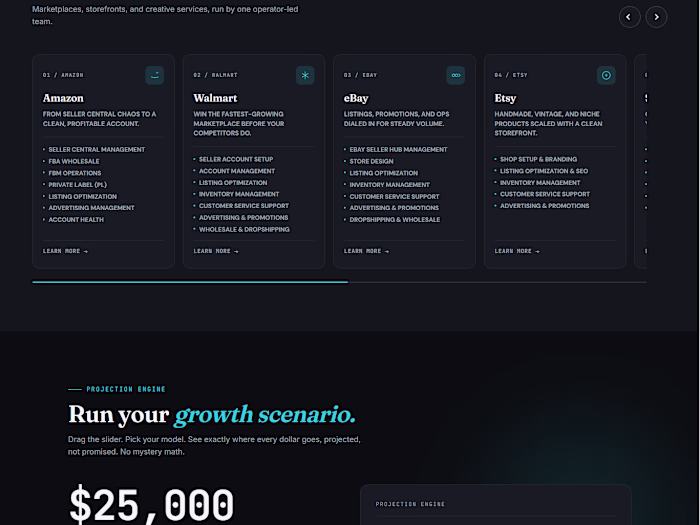Click 'Inventory Management' in Walmart card
The width and height of the screenshot is (700, 525).
[239, 194]
